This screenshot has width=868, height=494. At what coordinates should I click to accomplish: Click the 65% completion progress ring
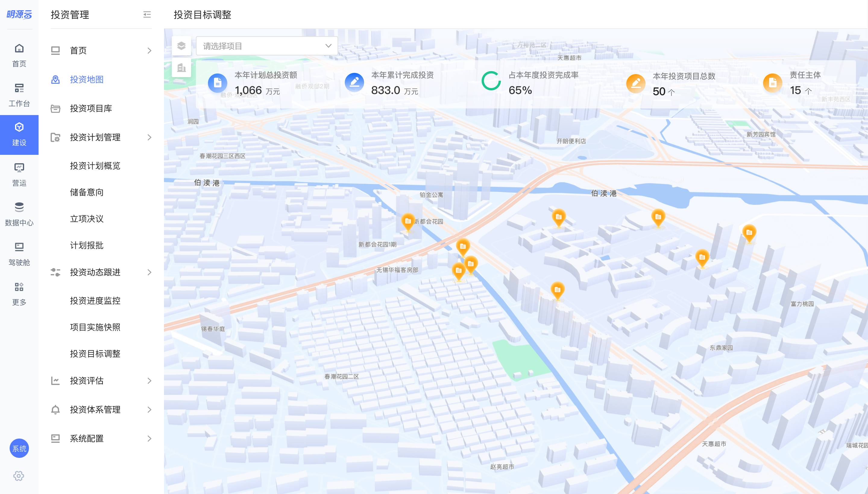tap(491, 81)
